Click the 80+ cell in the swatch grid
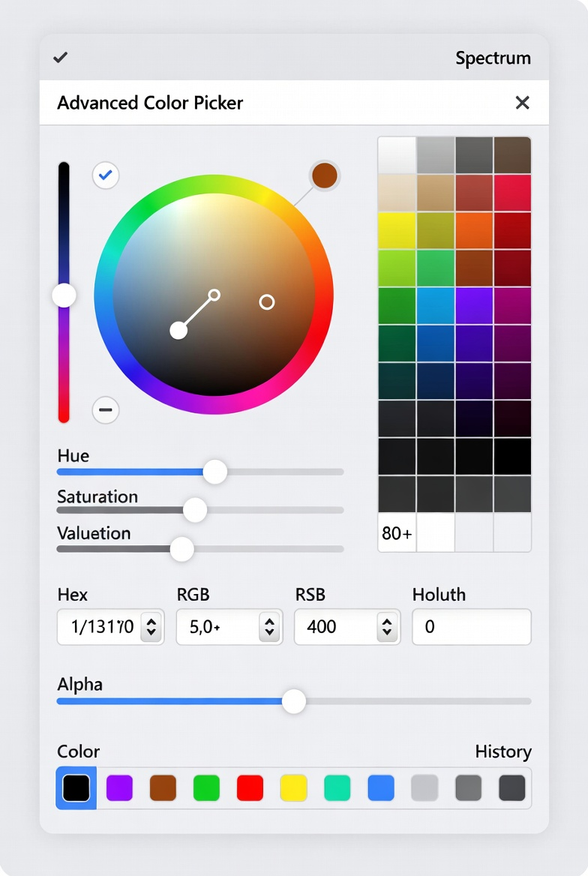Screen dimensions: 588x876 (397, 533)
